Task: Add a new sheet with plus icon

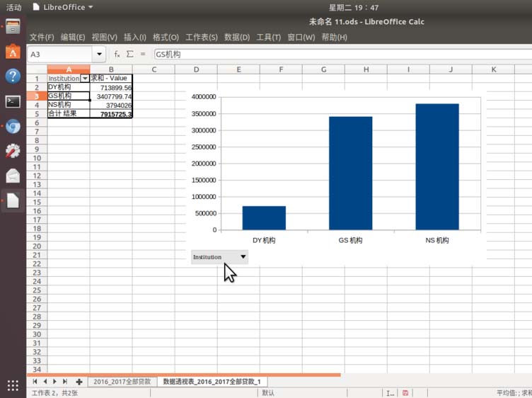Action: pyautogui.click(x=79, y=382)
